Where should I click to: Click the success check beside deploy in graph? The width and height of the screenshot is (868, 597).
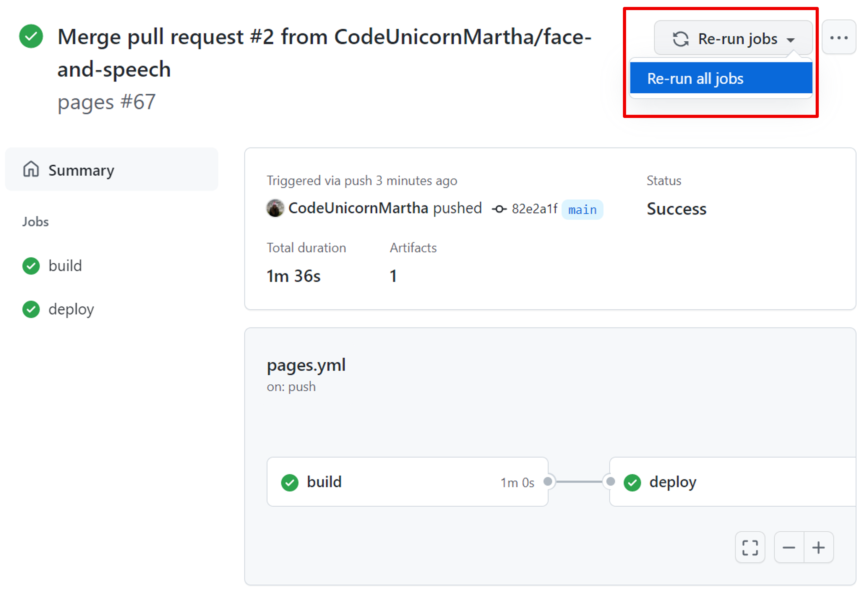pos(632,482)
